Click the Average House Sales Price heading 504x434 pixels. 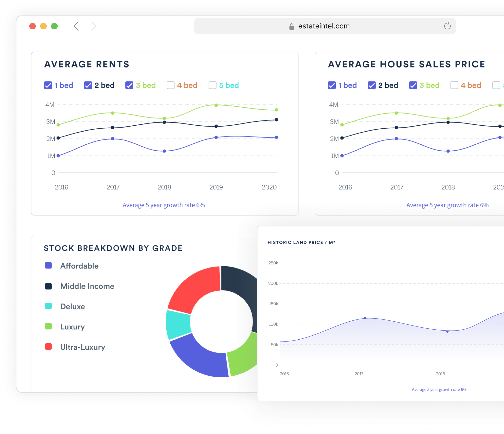coord(406,64)
